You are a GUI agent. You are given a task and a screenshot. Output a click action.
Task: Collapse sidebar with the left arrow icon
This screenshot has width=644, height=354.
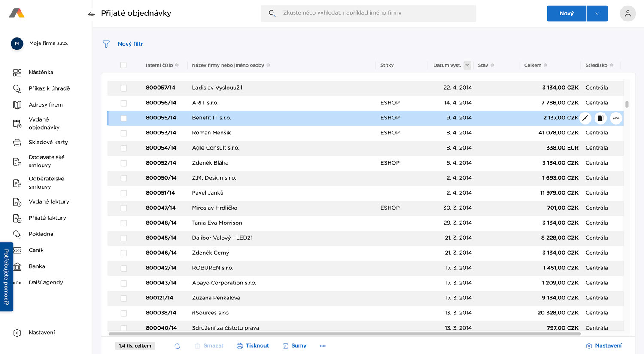[x=91, y=14]
